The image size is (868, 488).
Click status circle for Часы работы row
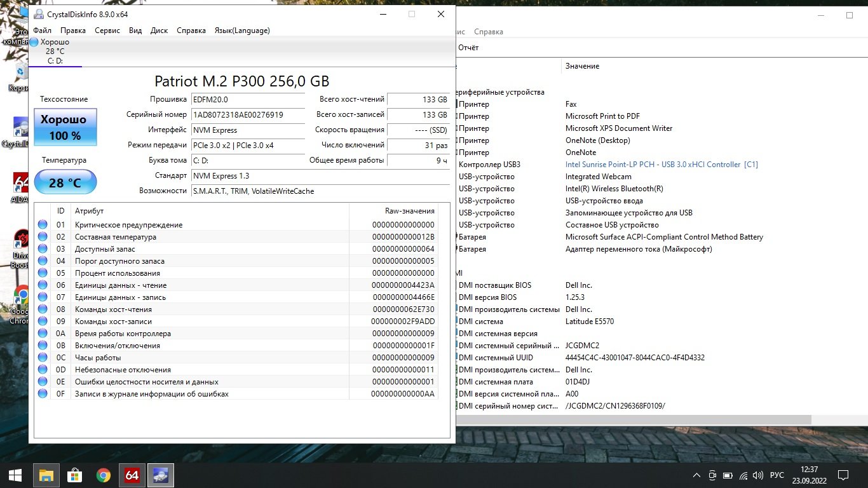[43, 357]
